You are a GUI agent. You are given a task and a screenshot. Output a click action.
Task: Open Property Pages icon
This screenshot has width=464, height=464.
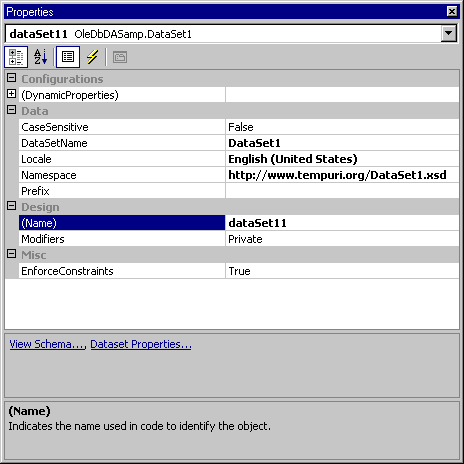[x=120, y=57]
